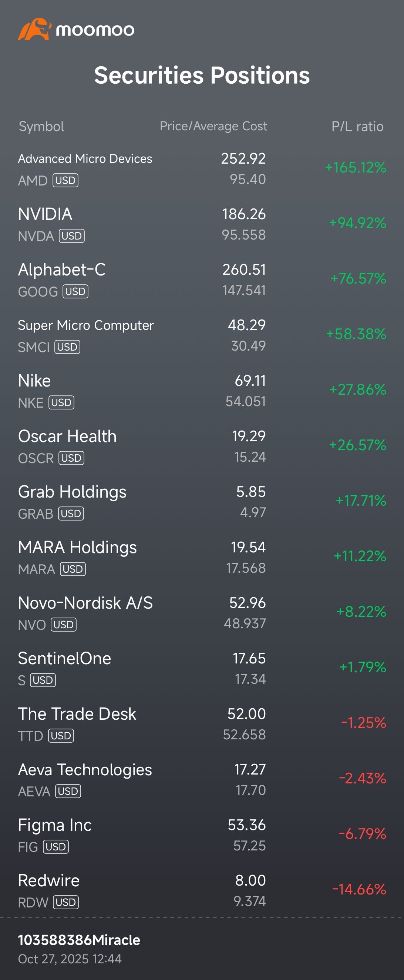Click Nike's +27.86% P/L ratio
The image size is (404, 980).
[x=358, y=389]
